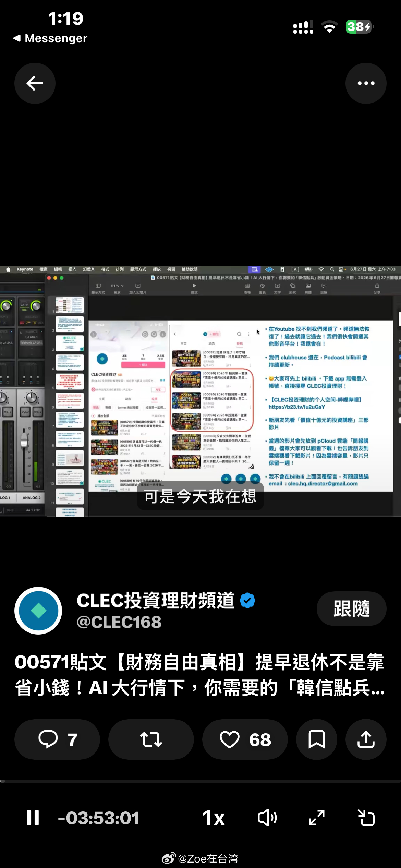Expand the 00571貼文 post text

click(200, 675)
